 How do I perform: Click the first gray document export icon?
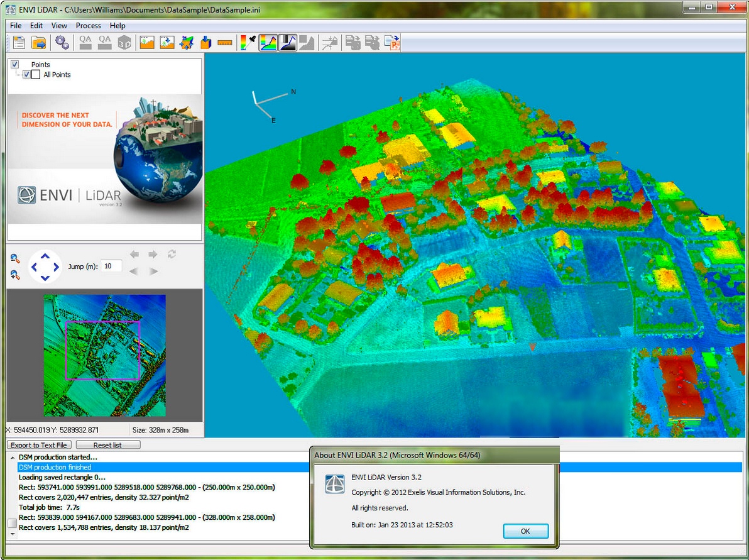point(353,43)
